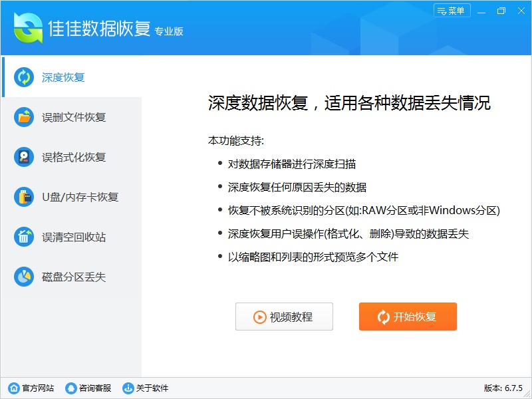
Task: Click the play icon on 视频教程
Action: (259, 317)
